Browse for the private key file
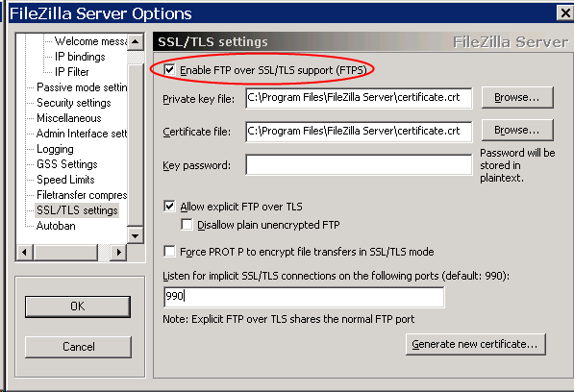 point(517,97)
